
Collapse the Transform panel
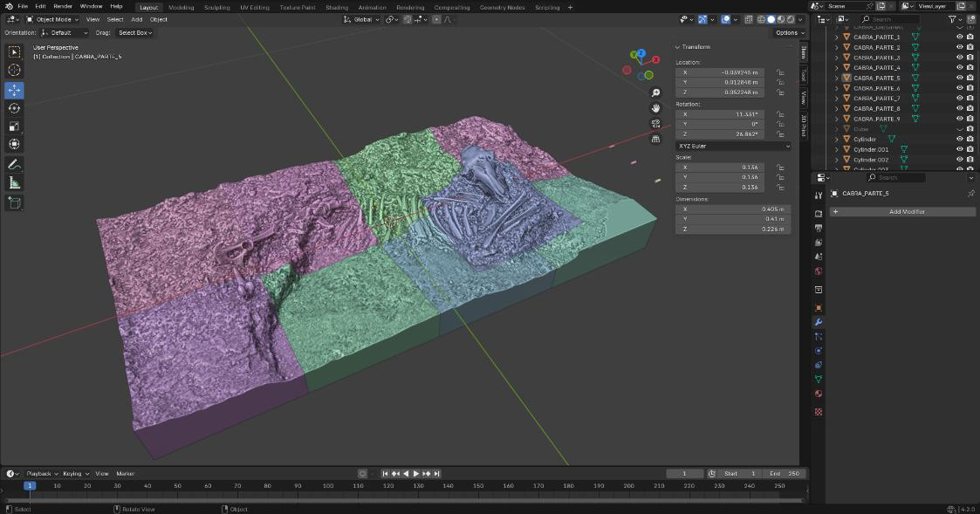coord(677,47)
